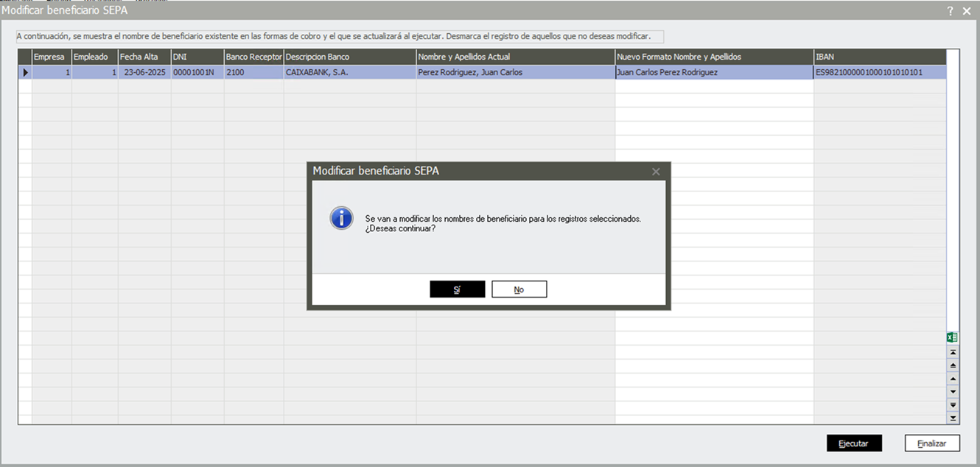
Task: Select the CAIXABANK, S.A. bank description cell
Action: [349, 72]
